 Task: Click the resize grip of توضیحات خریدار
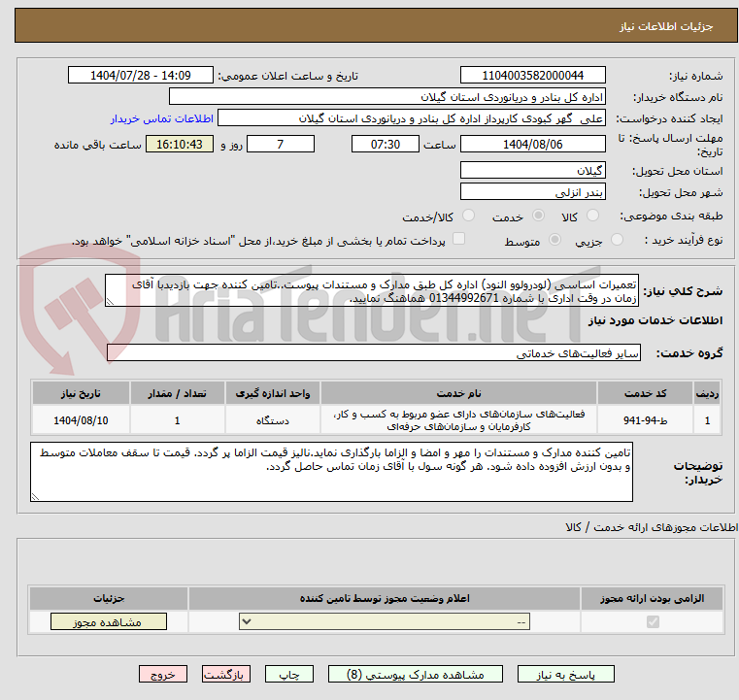coord(35,496)
